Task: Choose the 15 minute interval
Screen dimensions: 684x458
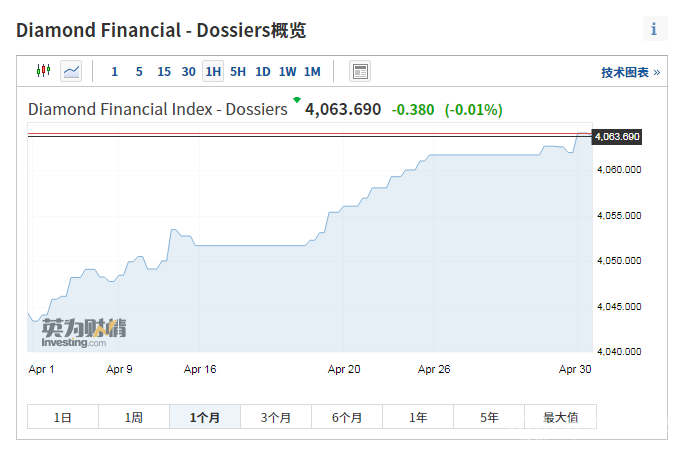Action: [x=164, y=71]
